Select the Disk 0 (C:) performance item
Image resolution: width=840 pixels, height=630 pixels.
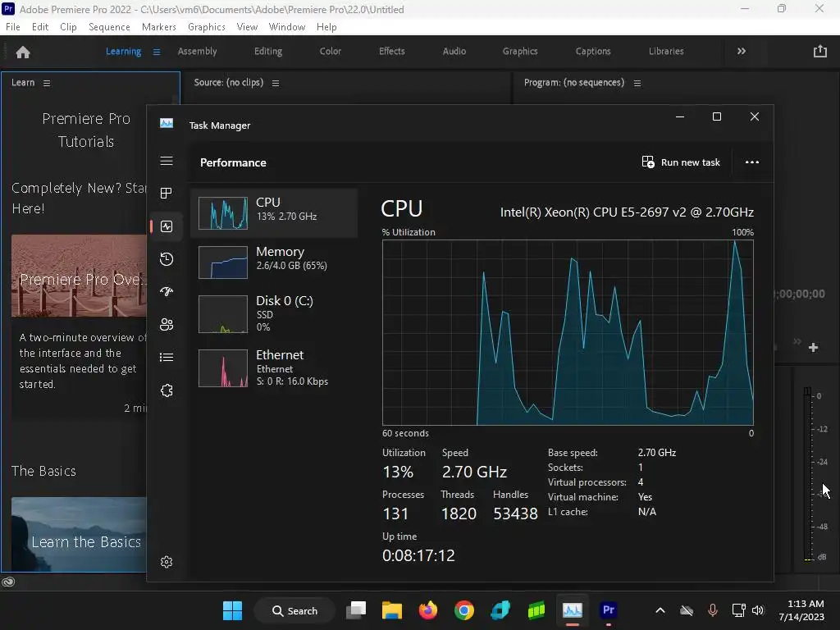[x=274, y=313]
